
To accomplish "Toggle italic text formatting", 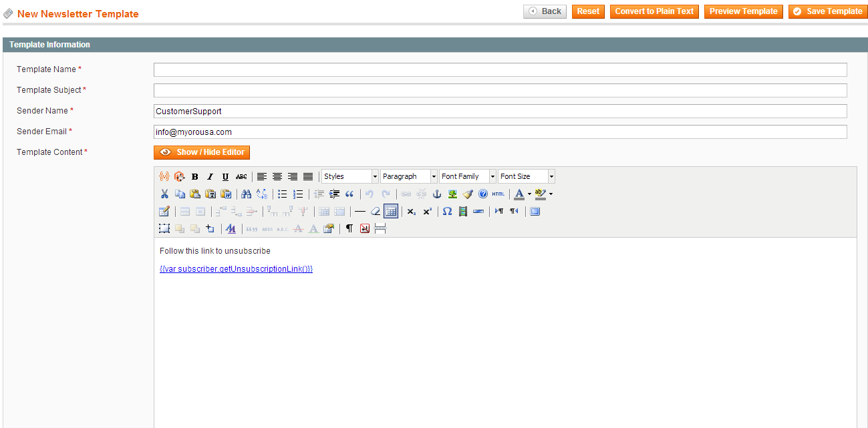I will [210, 177].
